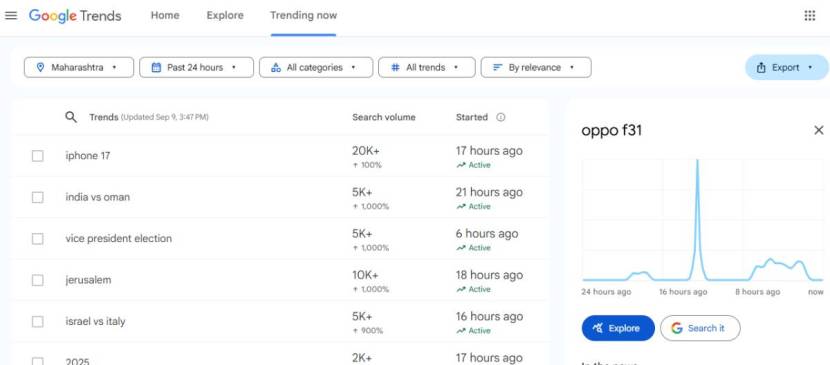Click the Started column info icon
The width and height of the screenshot is (830, 365).
coord(500,117)
